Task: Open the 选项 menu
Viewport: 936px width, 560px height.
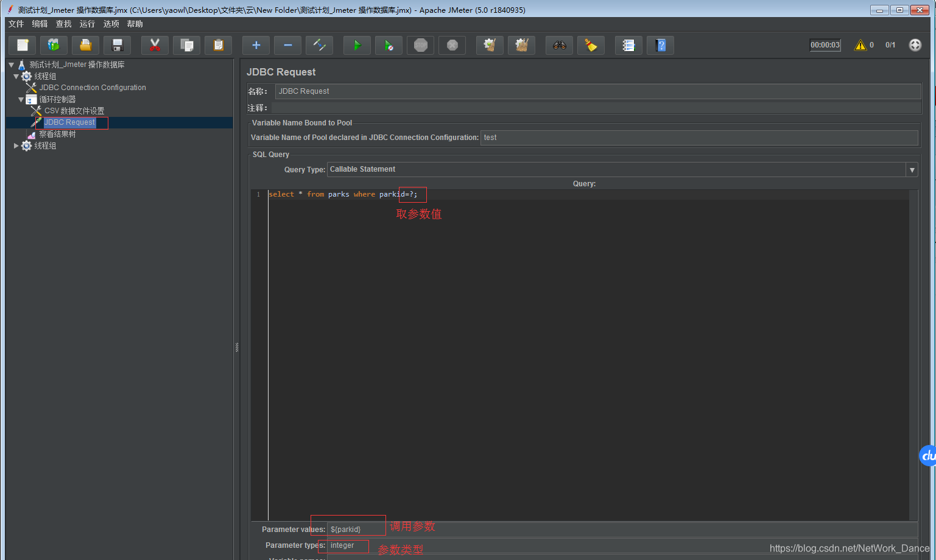Action: point(111,24)
